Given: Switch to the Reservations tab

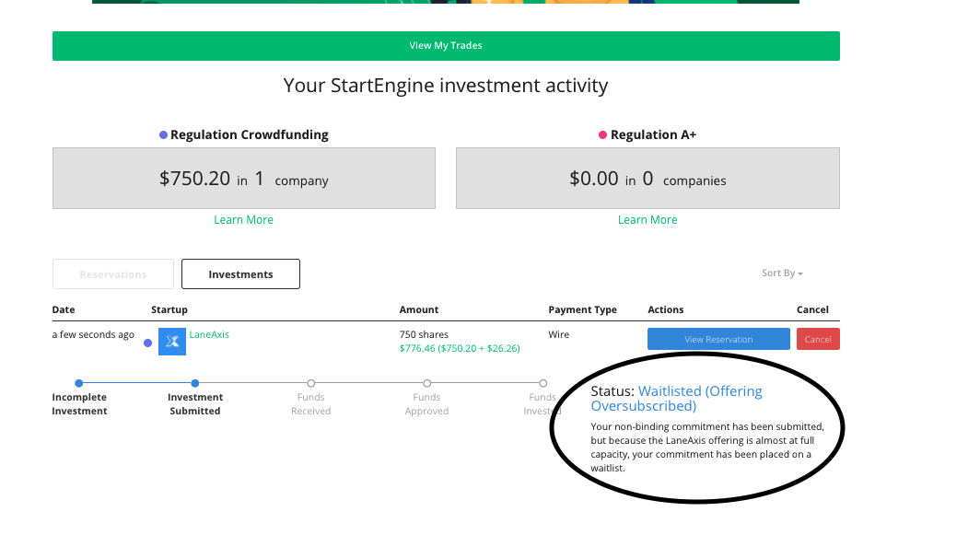Looking at the screenshot, I should (x=113, y=274).
